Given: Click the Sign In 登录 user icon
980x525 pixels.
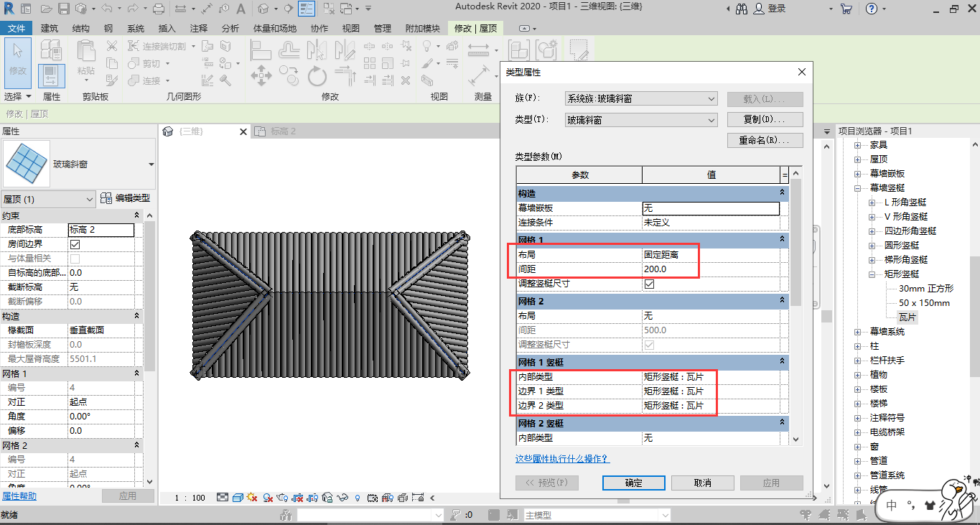Looking at the screenshot, I should [770, 9].
